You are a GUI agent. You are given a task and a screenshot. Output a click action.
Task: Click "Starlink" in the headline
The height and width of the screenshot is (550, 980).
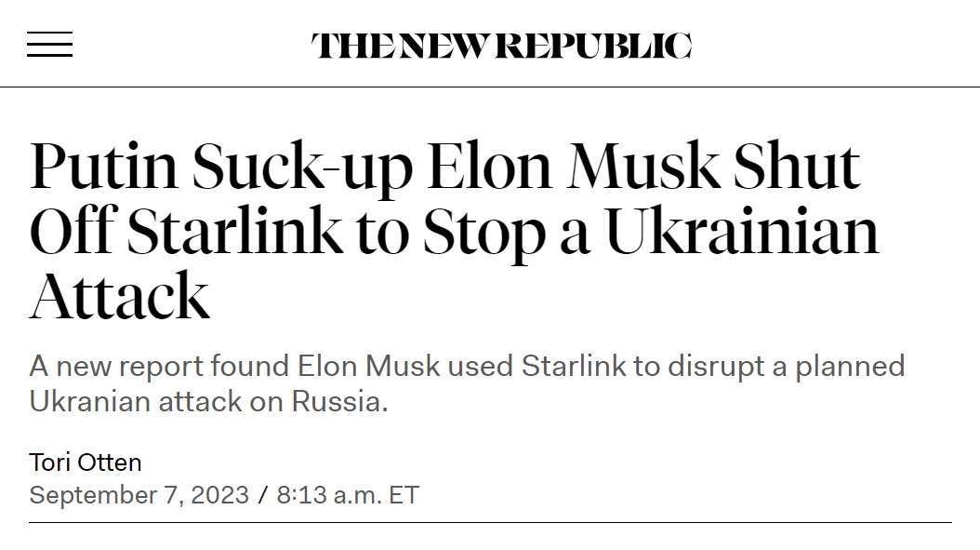[x=234, y=231]
